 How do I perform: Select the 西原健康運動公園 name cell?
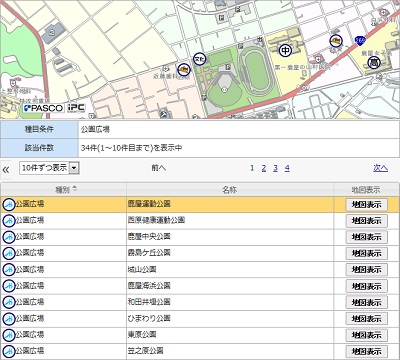[x=230, y=221]
